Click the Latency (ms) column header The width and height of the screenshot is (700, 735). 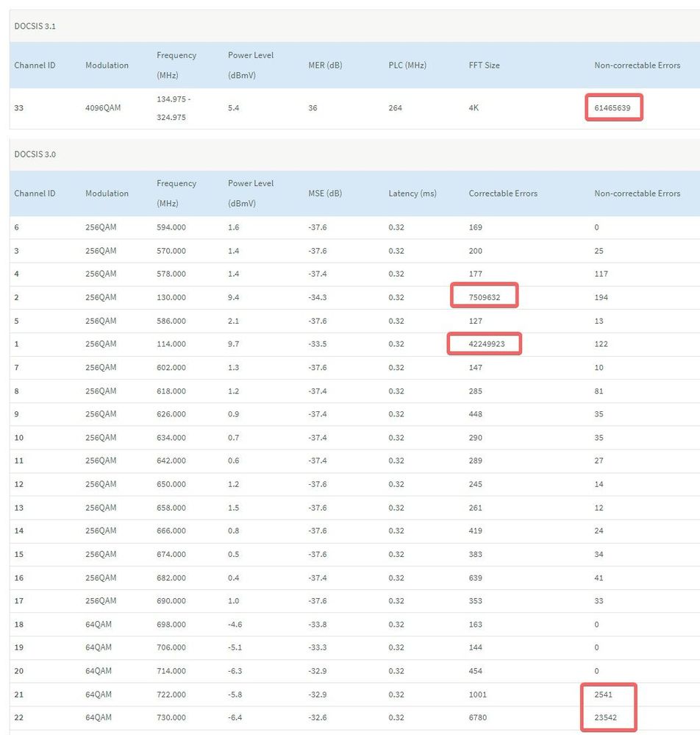[x=413, y=193]
